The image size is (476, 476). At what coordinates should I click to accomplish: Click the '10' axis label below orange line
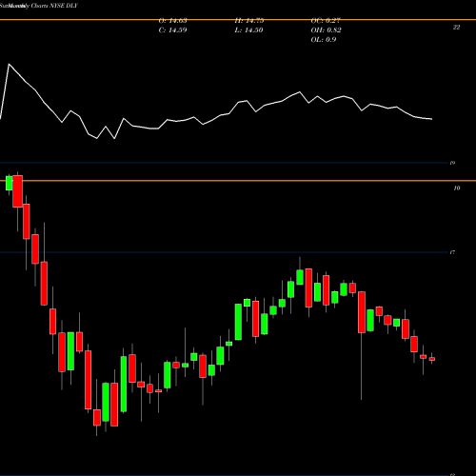click(x=457, y=188)
